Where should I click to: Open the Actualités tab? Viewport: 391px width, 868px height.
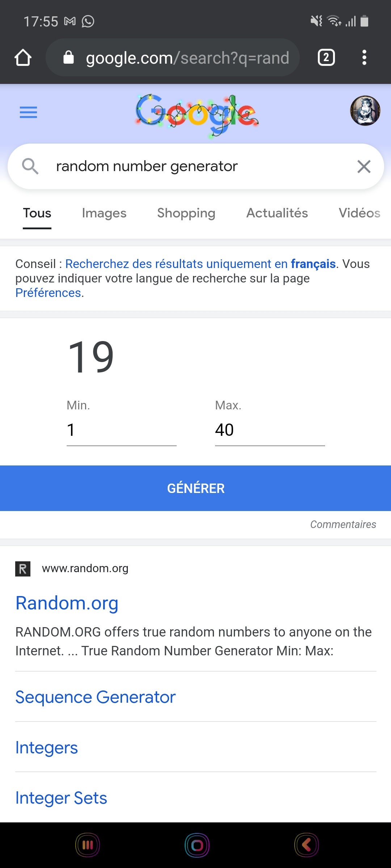click(x=277, y=213)
